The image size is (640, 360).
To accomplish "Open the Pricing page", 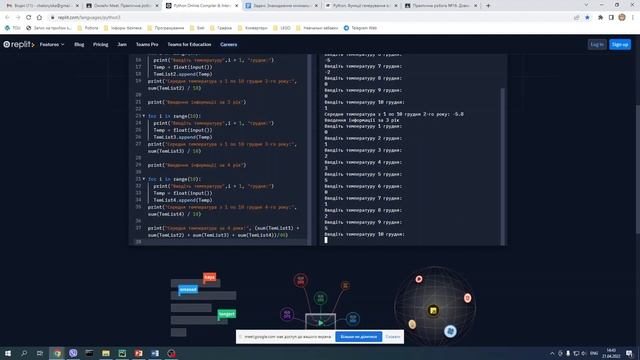I will (100, 44).
